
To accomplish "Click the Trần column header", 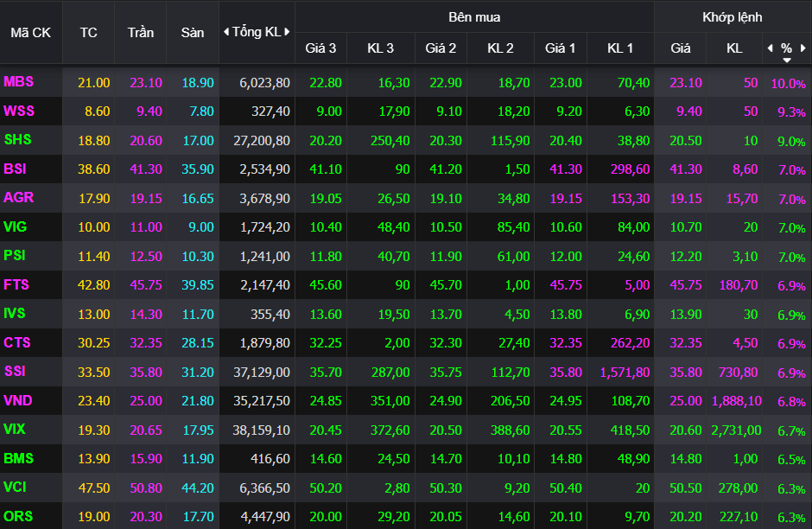I will [x=140, y=33].
